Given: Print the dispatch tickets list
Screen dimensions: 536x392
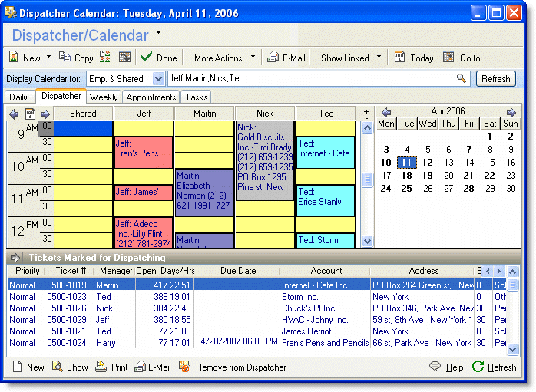Looking at the screenshot, I should [101, 367].
